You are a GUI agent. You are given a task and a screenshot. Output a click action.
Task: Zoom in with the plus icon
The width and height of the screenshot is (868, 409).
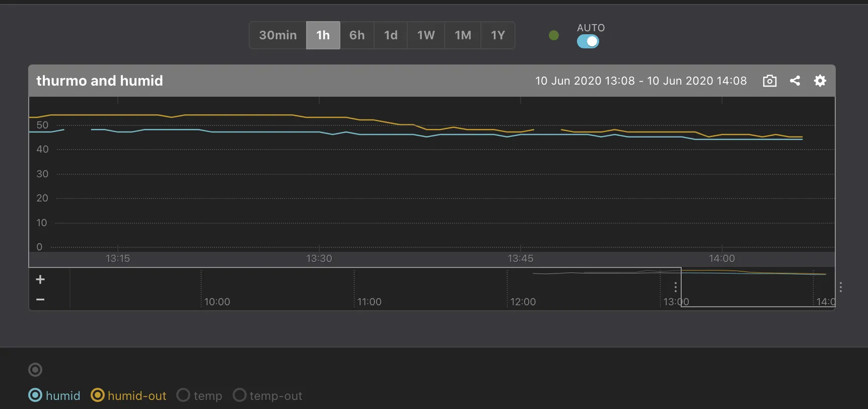pos(40,280)
